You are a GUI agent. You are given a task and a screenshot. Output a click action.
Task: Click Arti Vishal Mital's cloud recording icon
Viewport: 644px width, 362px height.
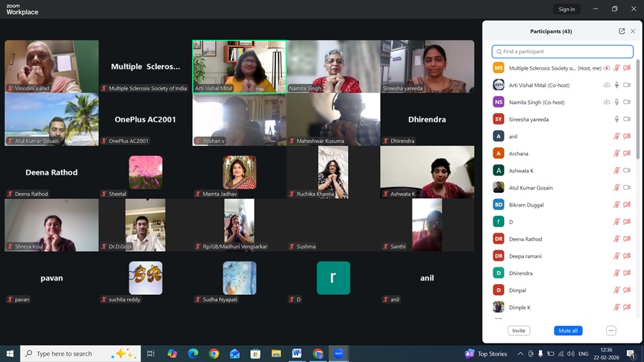[606, 85]
